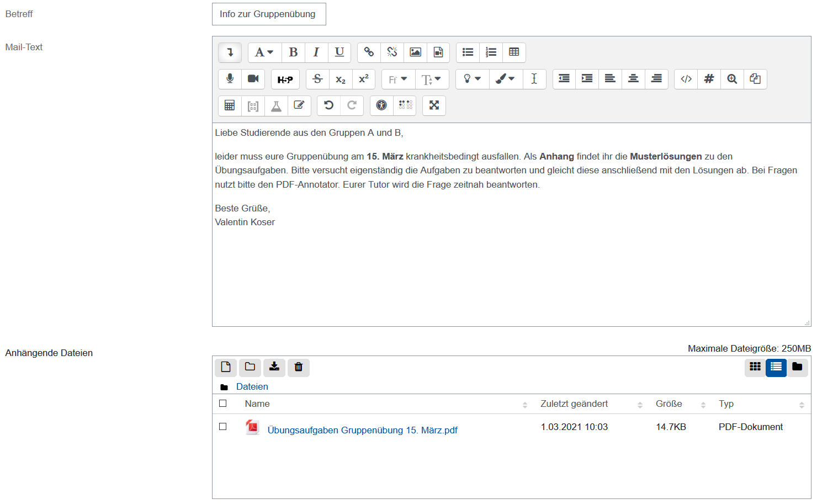Apply superscript formatting
This screenshot has width=817, height=504.
(x=364, y=79)
